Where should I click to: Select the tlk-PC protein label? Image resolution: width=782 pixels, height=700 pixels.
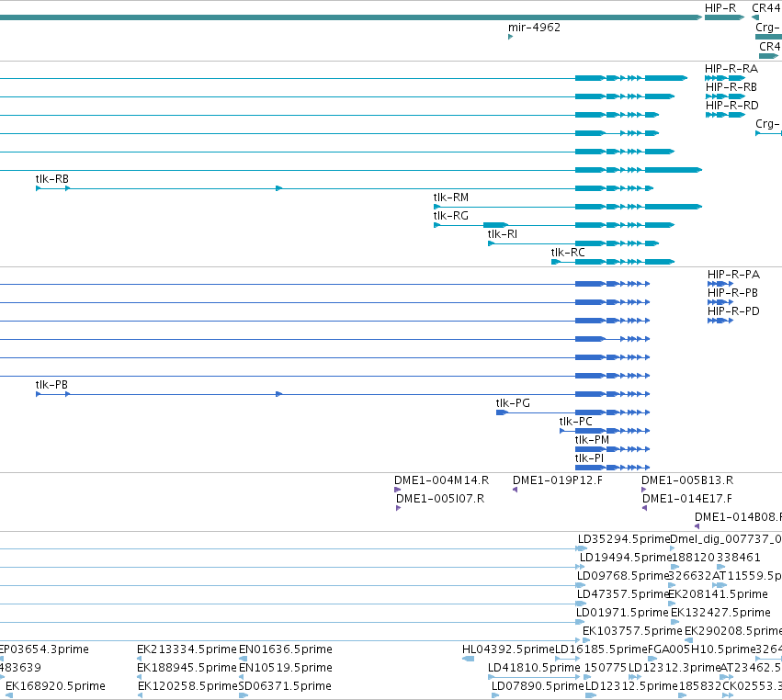575,422
